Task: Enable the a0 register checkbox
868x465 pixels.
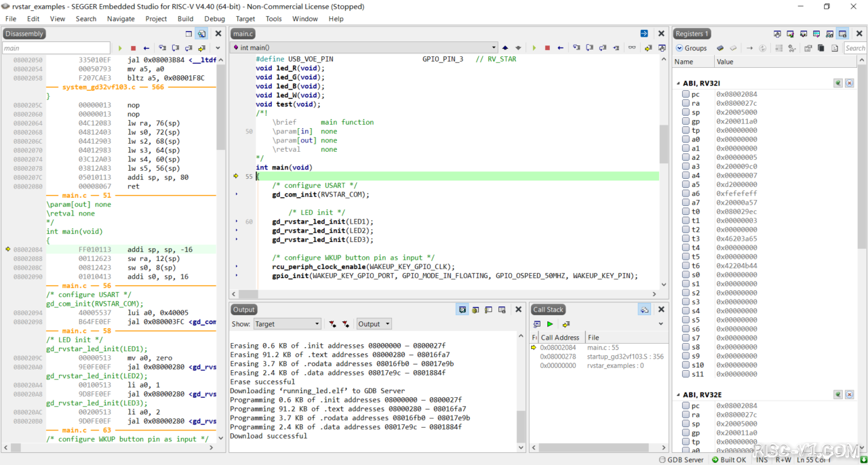Action: point(686,140)
